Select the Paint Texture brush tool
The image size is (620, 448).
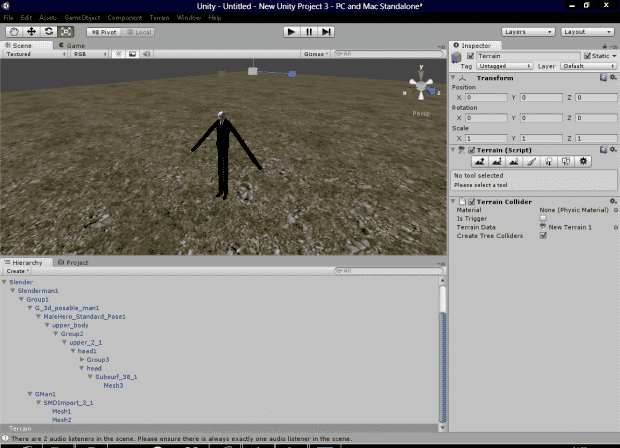pos(532,161)
